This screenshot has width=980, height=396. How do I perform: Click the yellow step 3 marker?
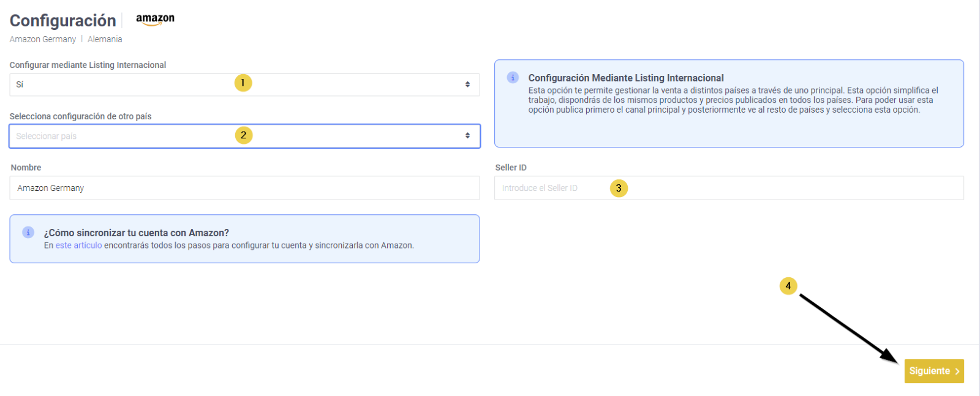(x=619, y=189)
